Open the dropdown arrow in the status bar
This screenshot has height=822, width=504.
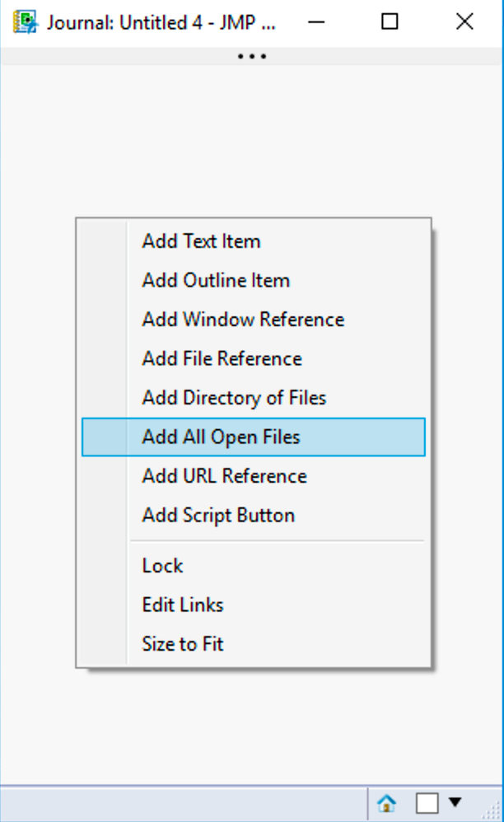point(455,801)
